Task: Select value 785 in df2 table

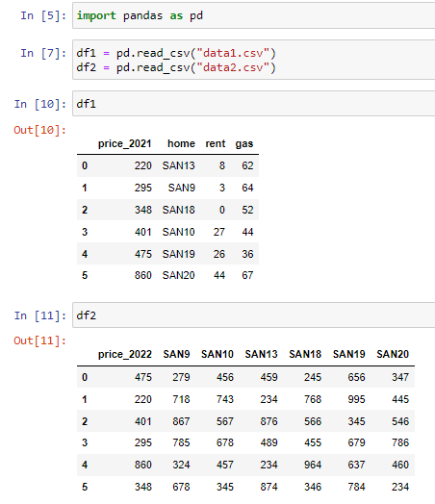Action: [x=181, y=442]
